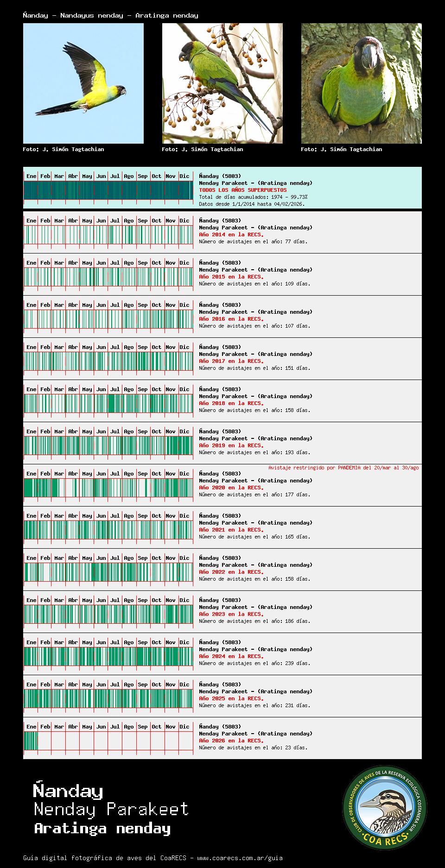Click the pandemic restriction notice text

(x=343, y=468)
